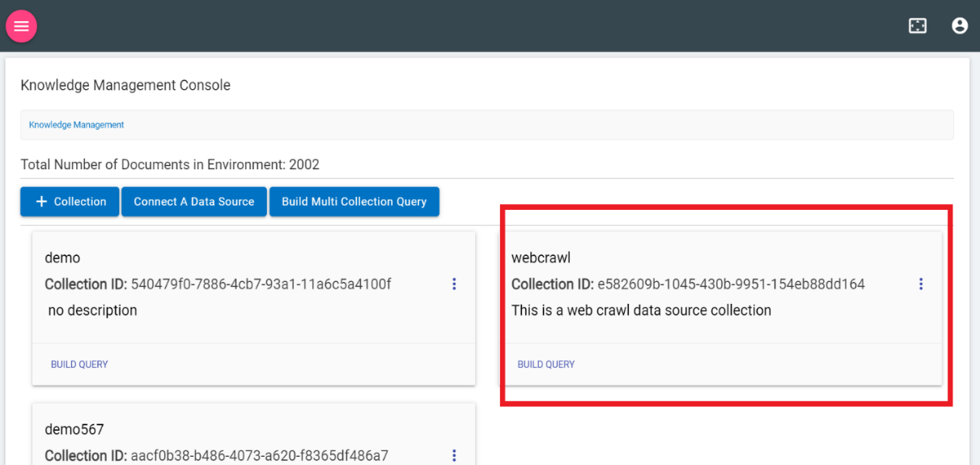Click the Knowledge Management breadcrumb link
980x465 pixels.
(x=77, y=125)
